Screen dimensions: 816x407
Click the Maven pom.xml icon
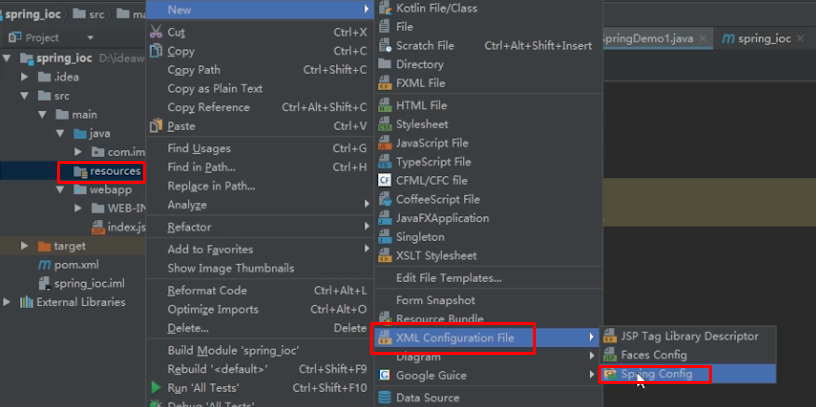coord(45,265)
